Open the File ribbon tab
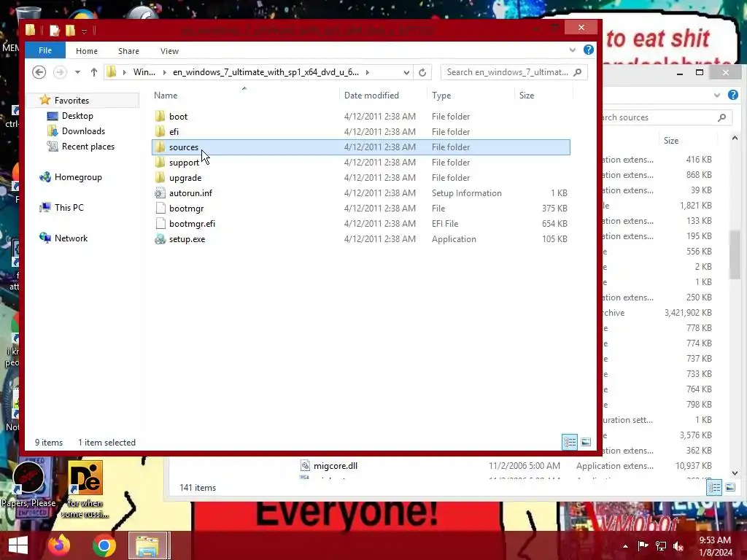This screenshot has height=560, width=747. [x=45, y=50]
